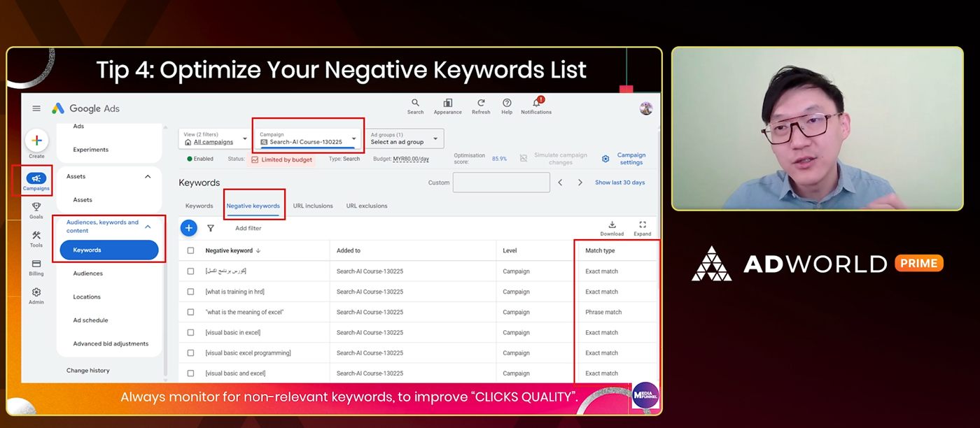
Task: Click the MYR80.00/day budget link
Action: click(411, 159)
